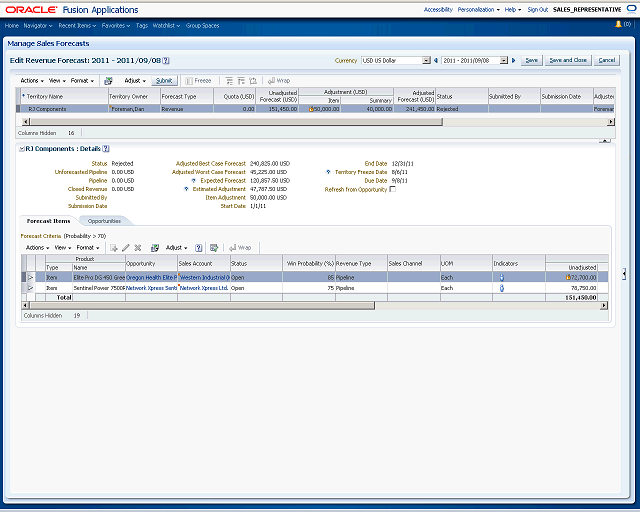Screen dimensions: 640x512
Task: Open forecast period 2011 - 2011/09/08 dropdown
Action: point(504,60)
